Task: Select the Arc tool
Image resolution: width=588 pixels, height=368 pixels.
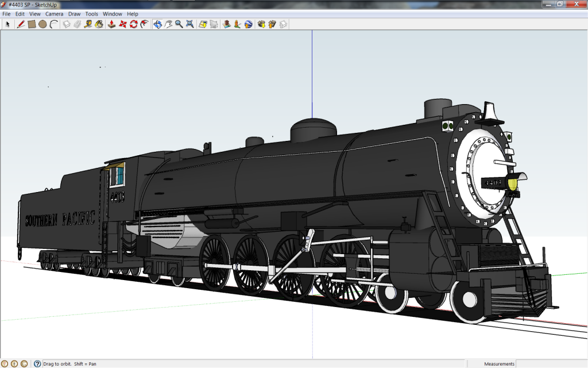Action: click(x=53, y=24)
